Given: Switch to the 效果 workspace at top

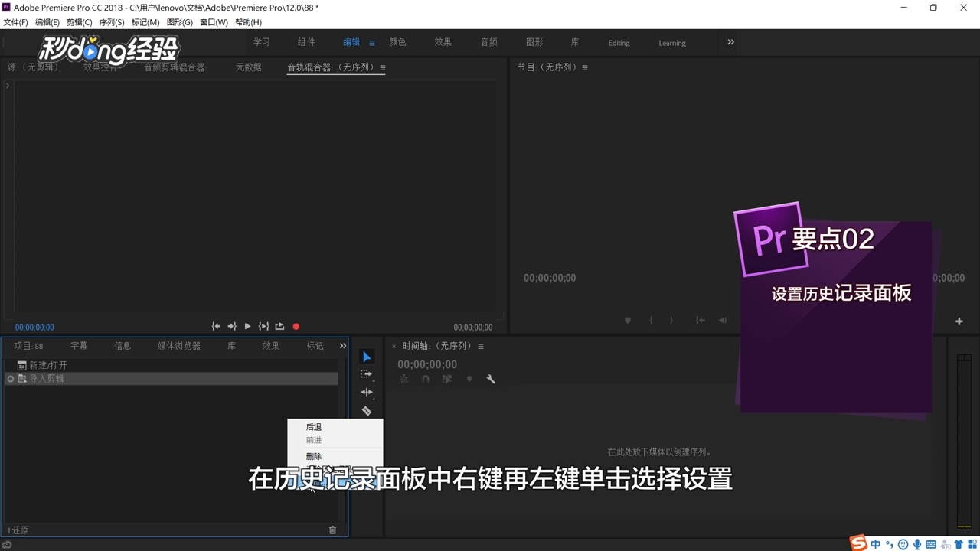Looking at the screenshot, I should pos(443,42).
